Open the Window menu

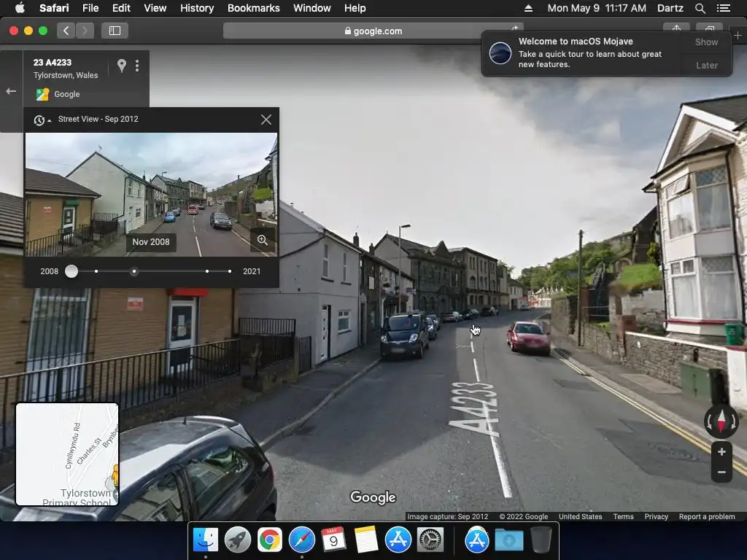[311, 8]
